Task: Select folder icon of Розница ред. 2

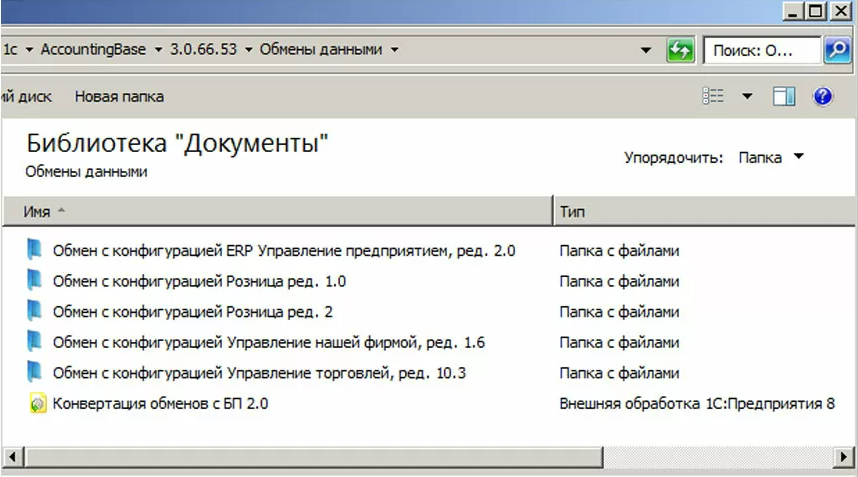Action: pyautogui.click(x=34, y=311)
